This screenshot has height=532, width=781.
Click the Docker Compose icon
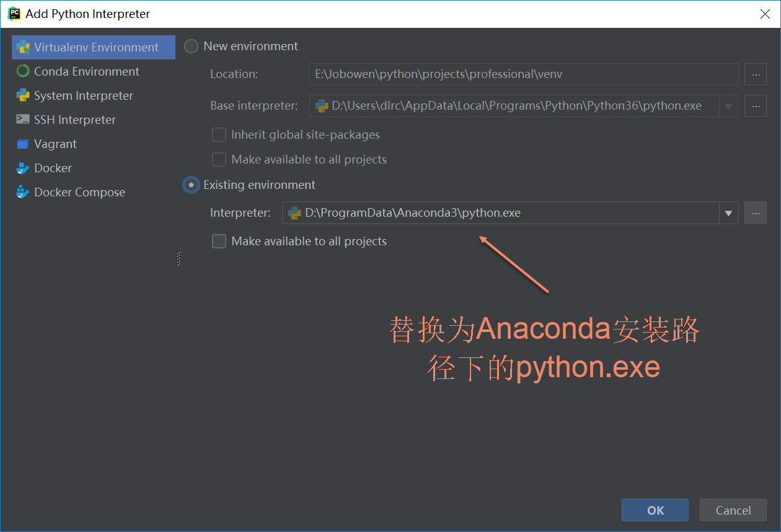tap(23, 192)
